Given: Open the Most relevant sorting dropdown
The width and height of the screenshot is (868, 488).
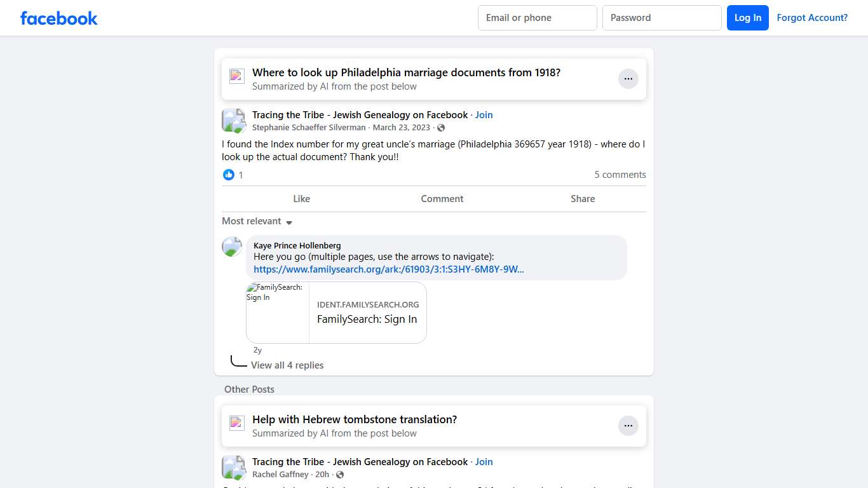Looking at the screenshot, I should 252,221.
